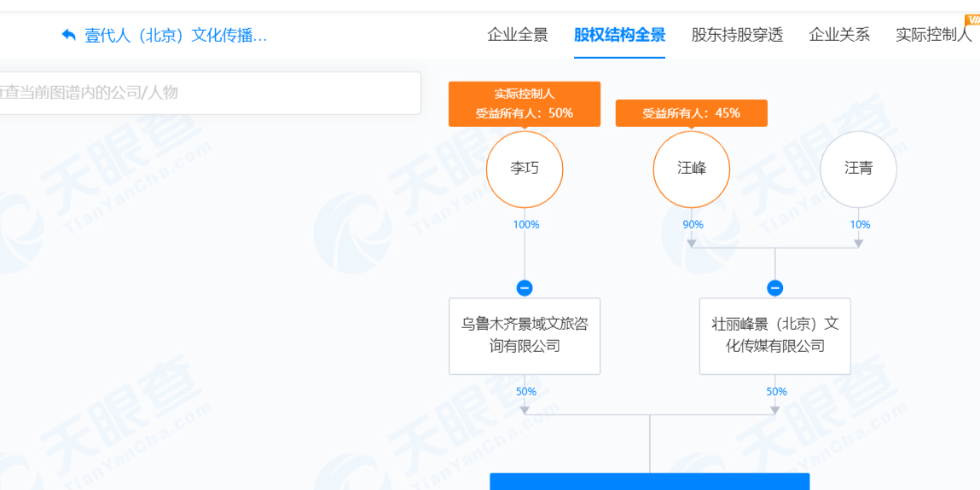Select the 汪峰 person node

click(x=691, y=170)
